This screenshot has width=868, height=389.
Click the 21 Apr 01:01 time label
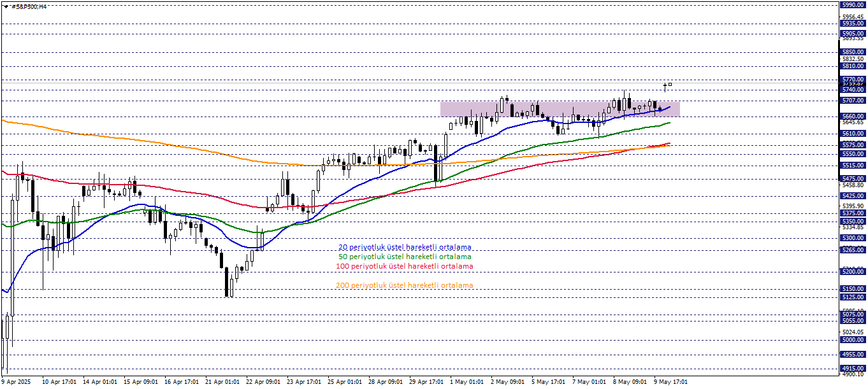click(x=222, y=382)
